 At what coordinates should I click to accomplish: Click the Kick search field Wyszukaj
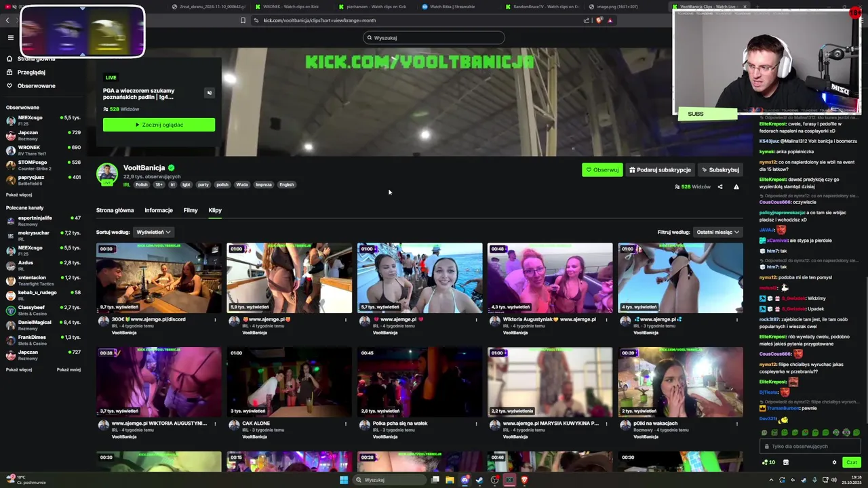434,38
